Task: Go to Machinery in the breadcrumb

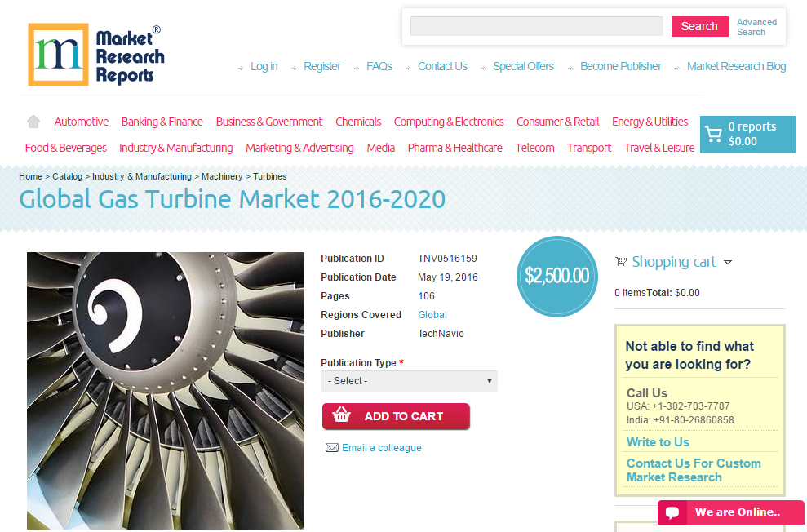Action: [222, 176]
